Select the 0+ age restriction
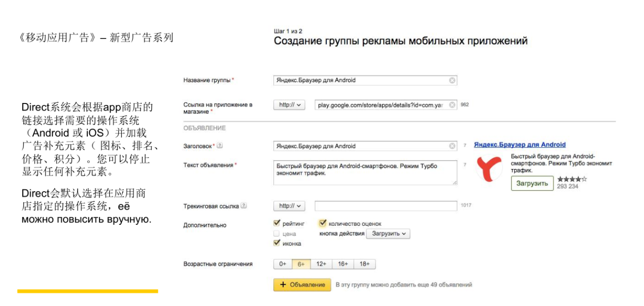This screenshot has width=644, height=306. pyautogui.click(x=283, y=264)
